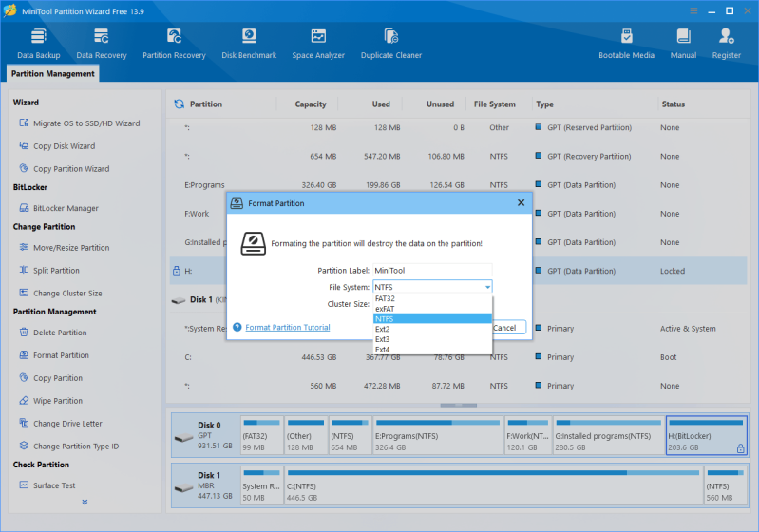Select the (FAT32) 99 MB block
Image resolution: width=759 pixels, height=532 pixels.
(x=262, y=435)
